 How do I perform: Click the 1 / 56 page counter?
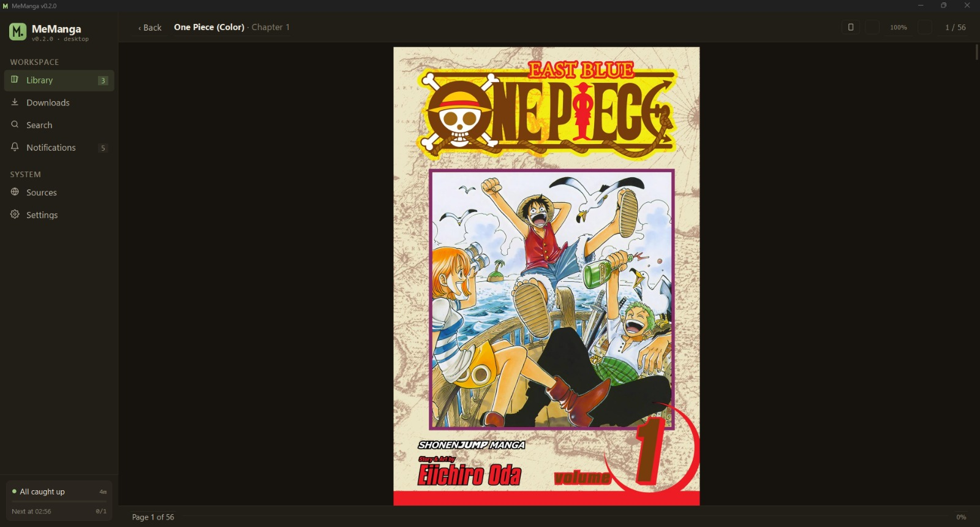pyautogui.click(x=956, y=28)
